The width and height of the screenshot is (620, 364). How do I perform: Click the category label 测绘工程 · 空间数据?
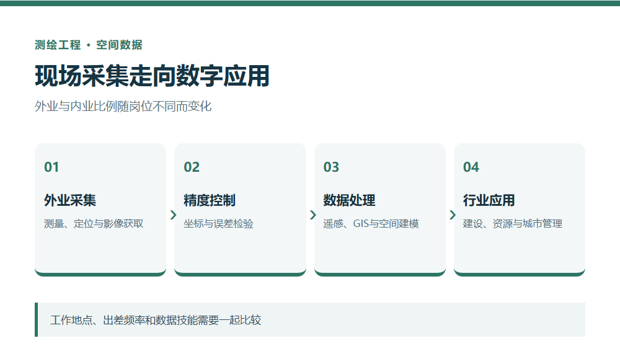pyautogui.click(x=89, y=45)
